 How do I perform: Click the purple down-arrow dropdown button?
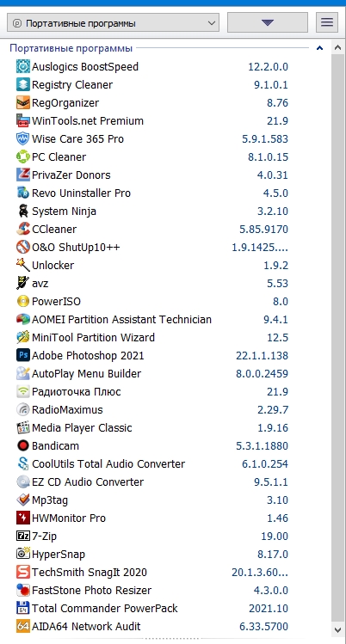tap(268, 22)
